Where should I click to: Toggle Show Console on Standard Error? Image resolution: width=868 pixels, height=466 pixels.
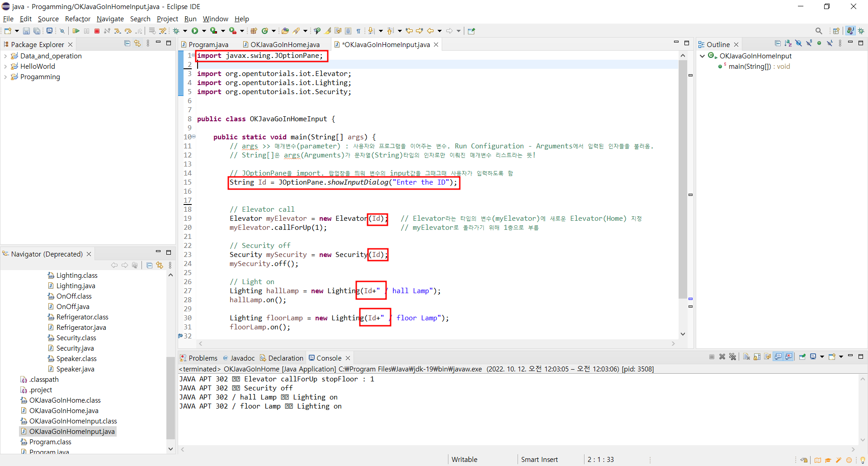pyautogui.click(x=788, y=357)
